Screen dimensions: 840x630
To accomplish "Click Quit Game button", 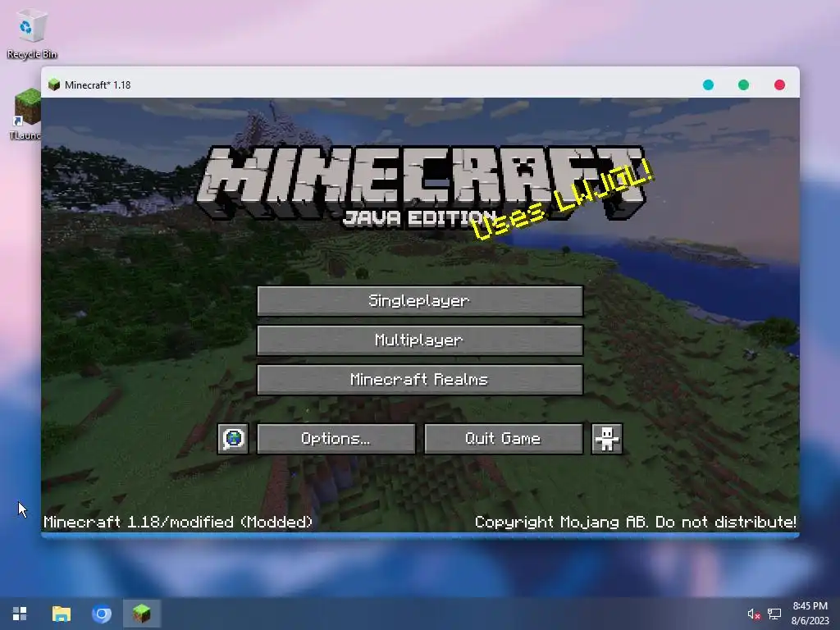I will (504, 439).
